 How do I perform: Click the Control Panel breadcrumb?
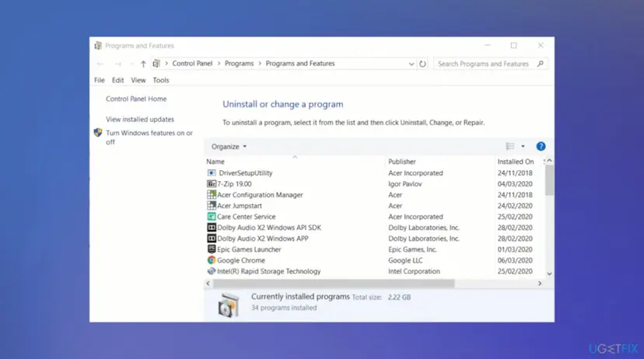pos(192,64)
